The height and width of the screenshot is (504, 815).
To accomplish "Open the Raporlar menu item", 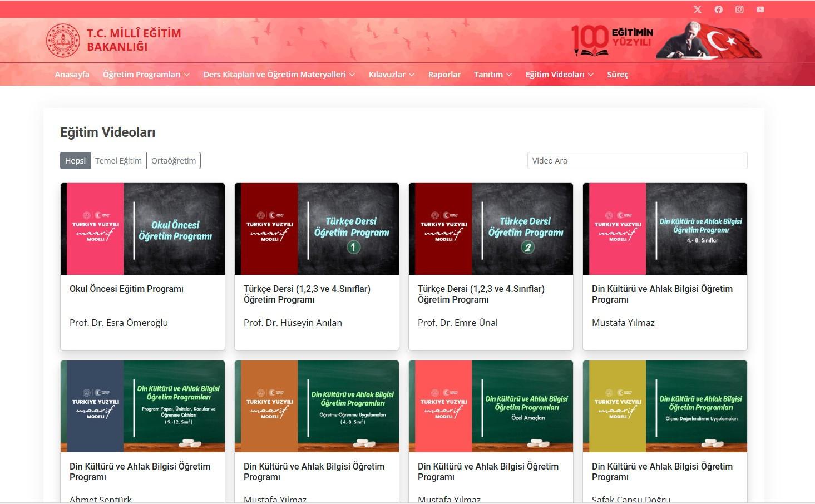I will point(444,75).
